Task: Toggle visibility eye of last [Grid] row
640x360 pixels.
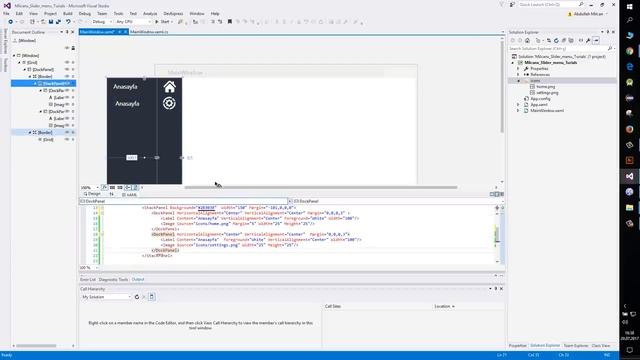Action: tap(67, 139)
